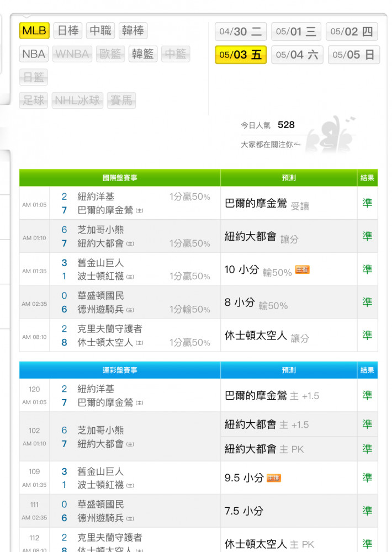Image resolution: width=392 pixels, height=552 pixels.
Task: Click 8 小分 輸50% prediction
Action: pyautogui.click(x=256, y=303)
